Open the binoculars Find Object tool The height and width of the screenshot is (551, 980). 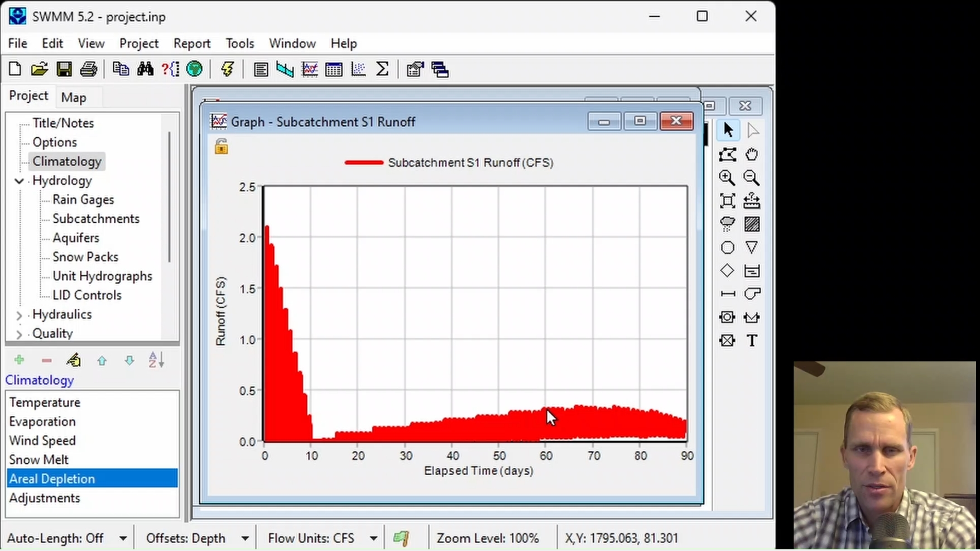146,69
